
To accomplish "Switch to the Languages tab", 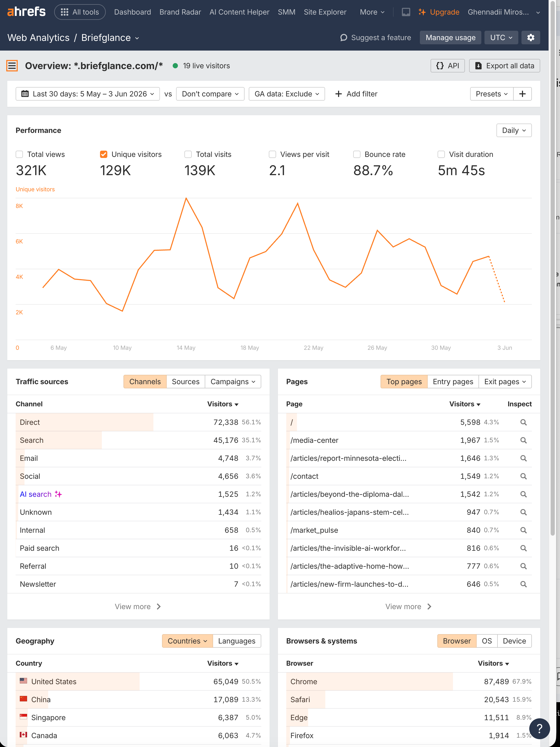I will pos(237,641).
